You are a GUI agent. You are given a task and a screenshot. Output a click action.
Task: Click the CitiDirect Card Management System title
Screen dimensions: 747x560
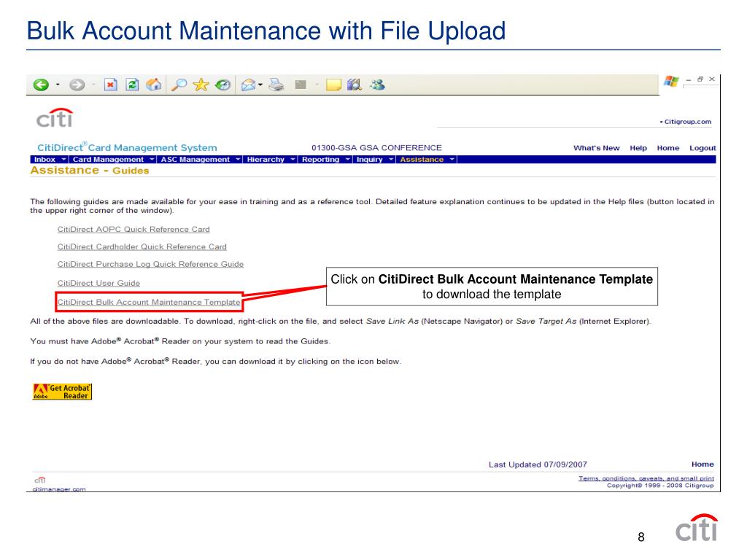pos(127,147)
